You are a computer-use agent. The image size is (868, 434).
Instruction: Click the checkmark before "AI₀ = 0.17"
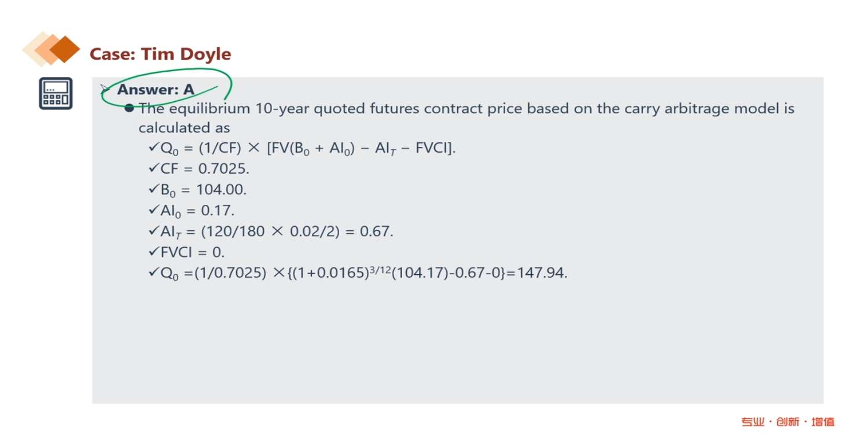point(153,210)
